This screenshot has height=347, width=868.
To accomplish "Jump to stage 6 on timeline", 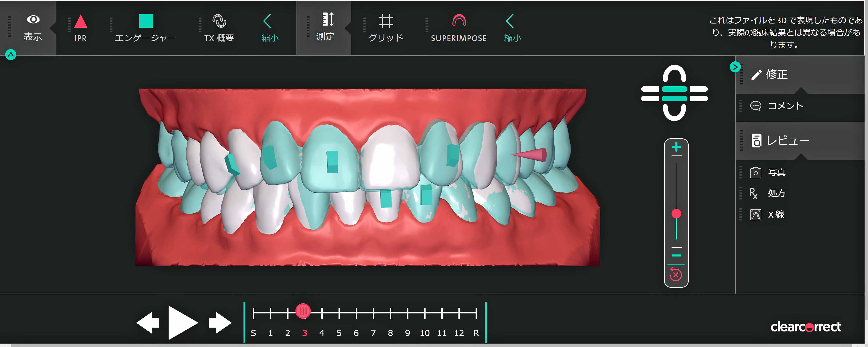I will (356, 333).
